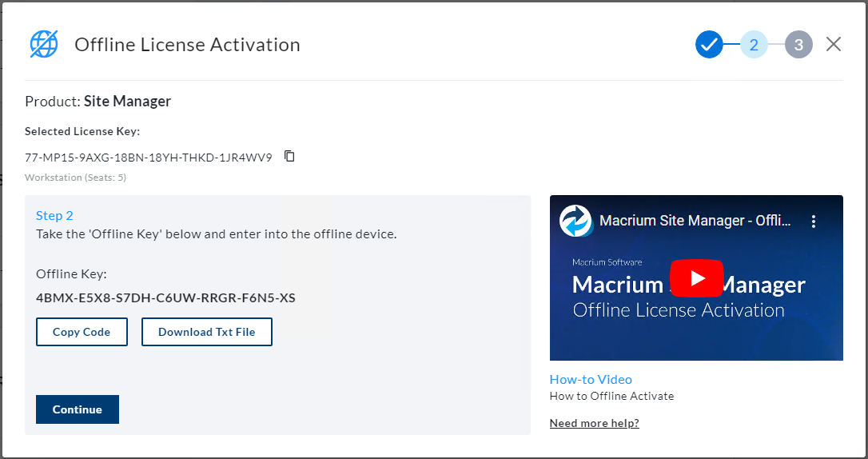
Task: Click Continue to proceed
Action: pos(78,409)
